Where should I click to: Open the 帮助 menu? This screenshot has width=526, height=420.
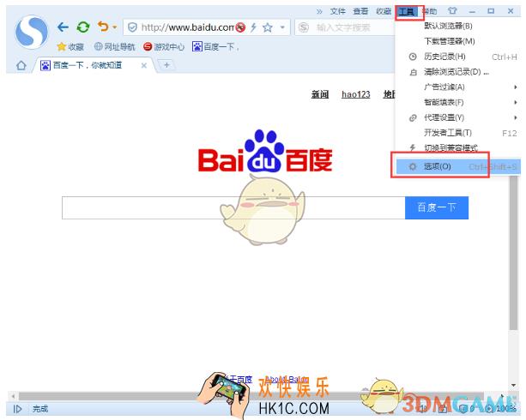[x=431, y=11]
